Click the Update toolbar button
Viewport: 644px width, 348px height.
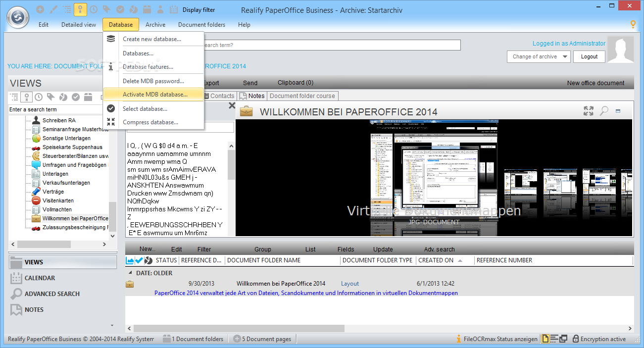(x=383, y=249)
